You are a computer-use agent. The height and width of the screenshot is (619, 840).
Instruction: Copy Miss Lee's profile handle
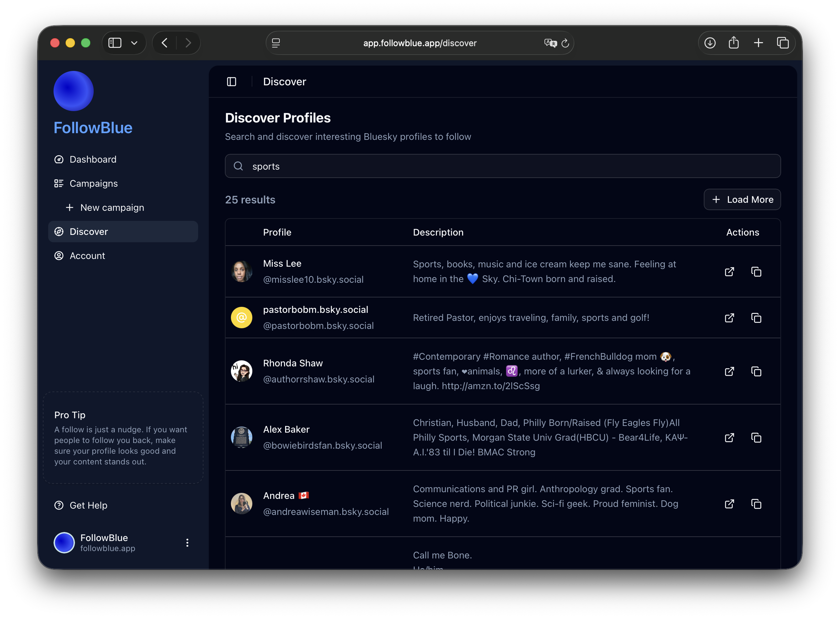tap(756, 272)
